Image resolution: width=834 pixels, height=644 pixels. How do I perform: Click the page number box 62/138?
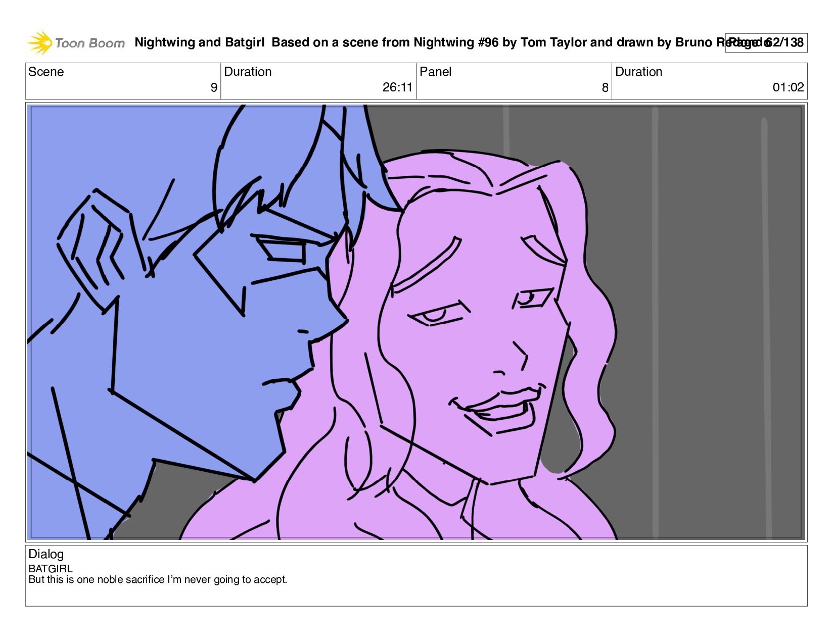[766, 42]
